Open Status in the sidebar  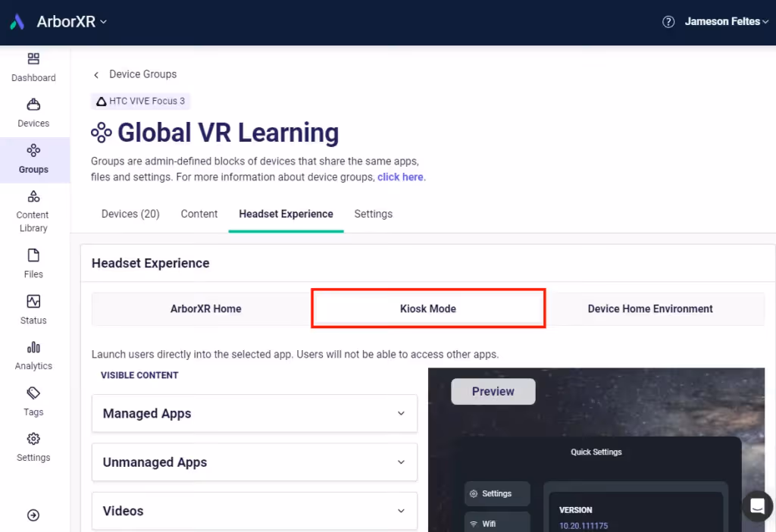(33, 310)
